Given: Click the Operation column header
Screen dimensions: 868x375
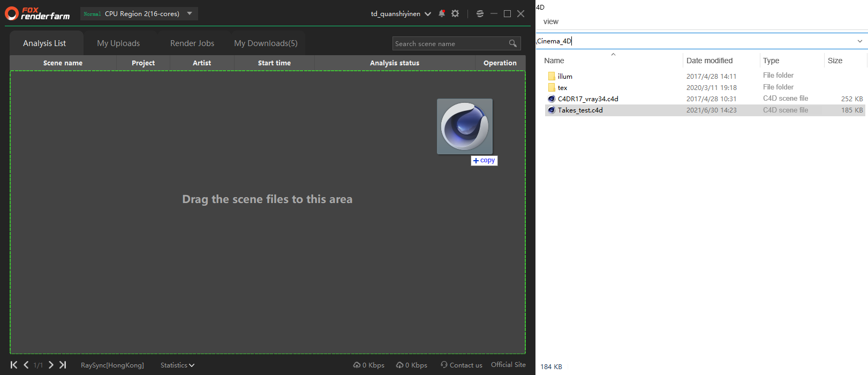Looking at the screenshot, I should (500, 63).
